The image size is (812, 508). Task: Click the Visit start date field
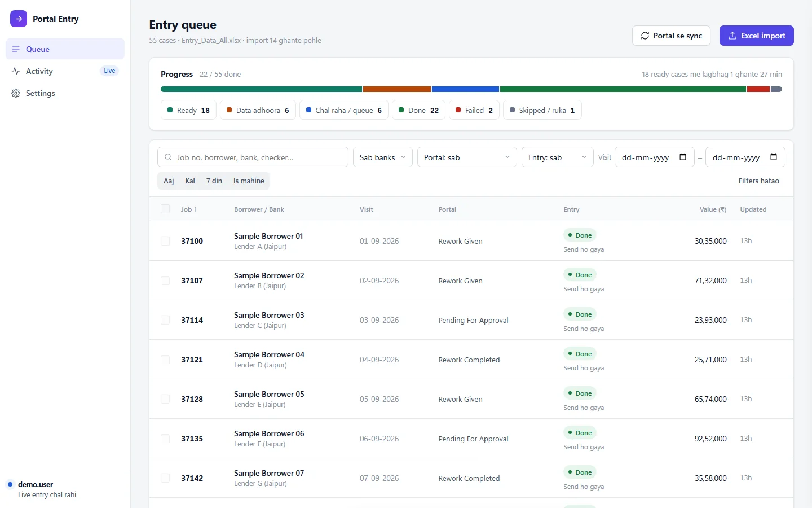click(x=654, y=157)
